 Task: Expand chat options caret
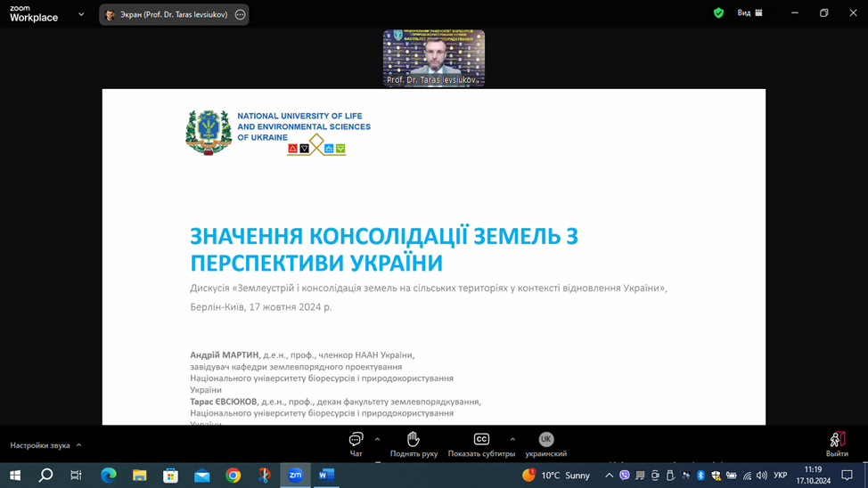(x=378, y=439)
